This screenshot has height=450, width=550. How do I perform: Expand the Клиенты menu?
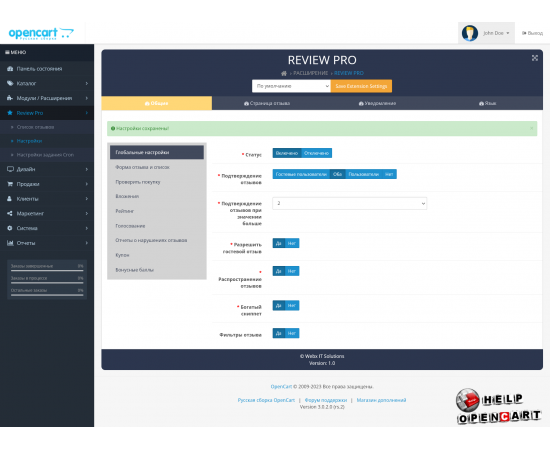47,199
